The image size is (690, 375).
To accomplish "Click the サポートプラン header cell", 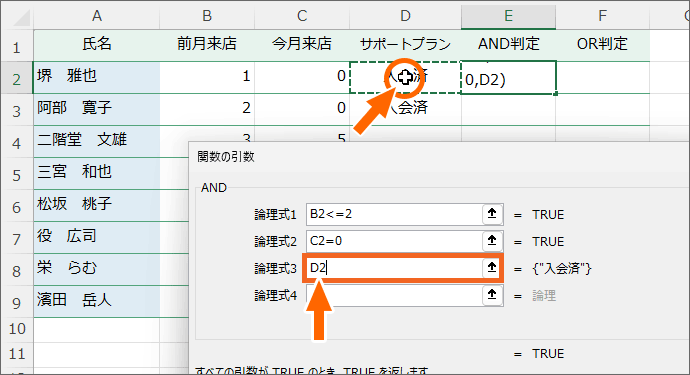I will pos(405,46).
